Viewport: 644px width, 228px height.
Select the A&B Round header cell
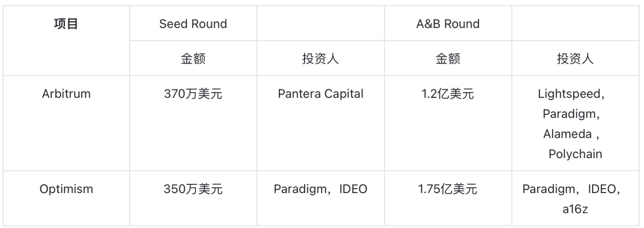point(448,24)
